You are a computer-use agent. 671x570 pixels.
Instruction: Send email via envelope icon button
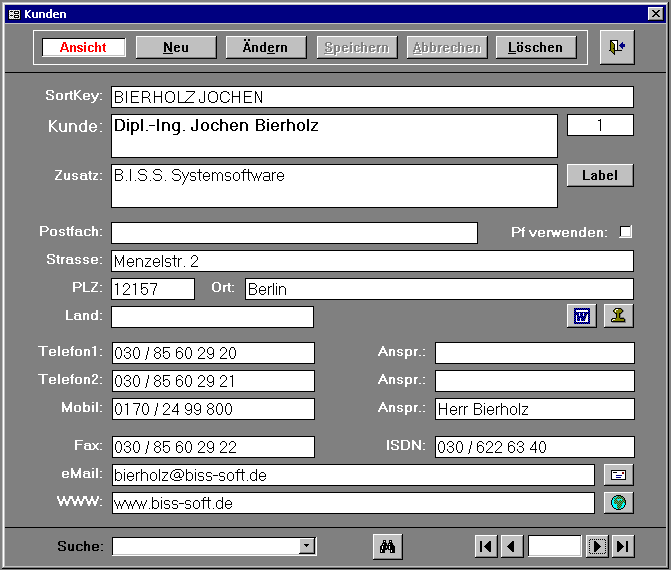click(618, 475)
